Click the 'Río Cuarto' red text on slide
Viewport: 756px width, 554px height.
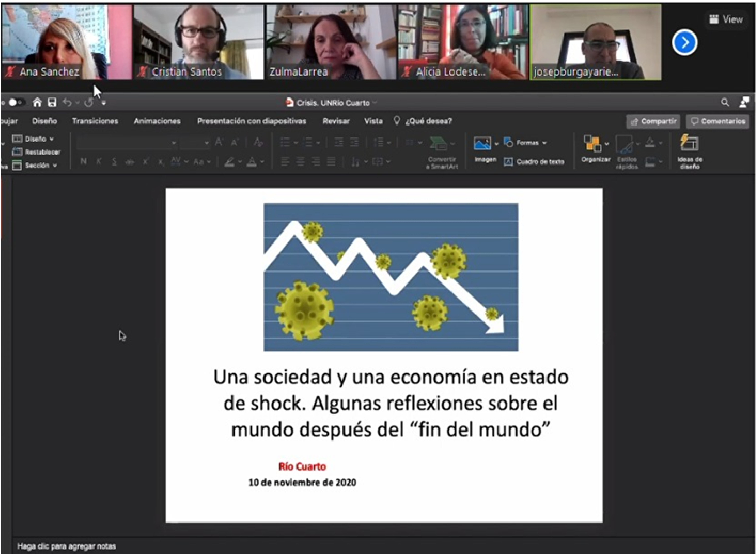[x=302, y=466]
